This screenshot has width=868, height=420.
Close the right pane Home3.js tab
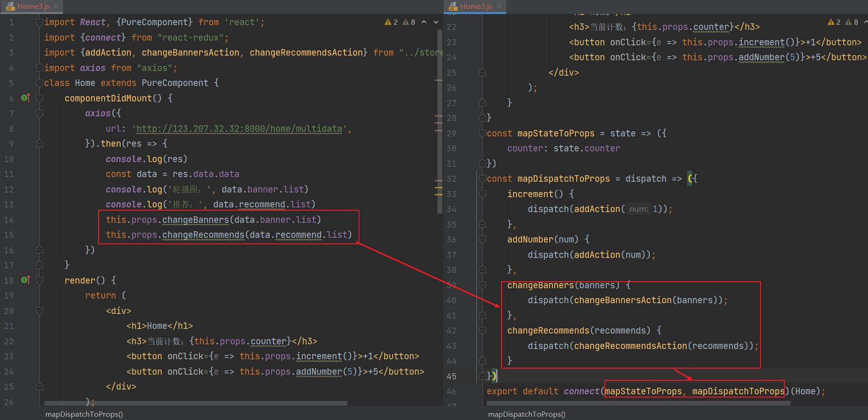pyautogui.click(x=499, y=6)
